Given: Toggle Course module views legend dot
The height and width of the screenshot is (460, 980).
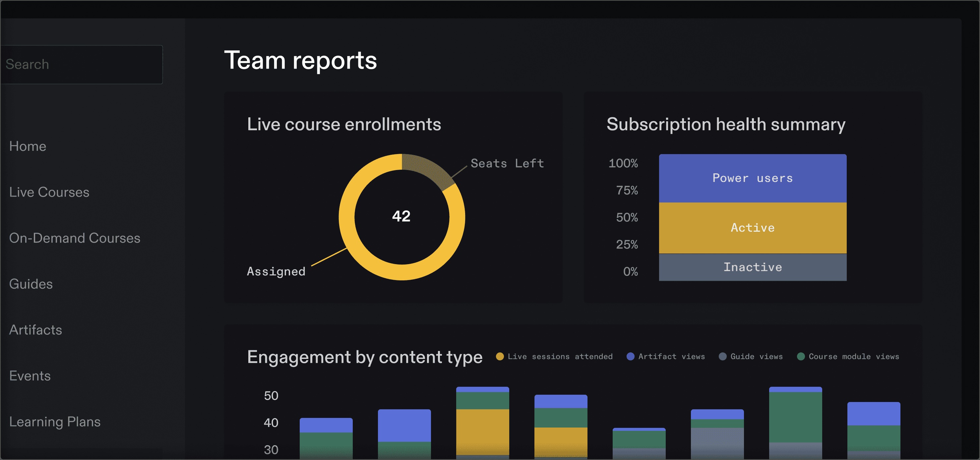Looking at the screenshot, I should (x=801, y=357).
